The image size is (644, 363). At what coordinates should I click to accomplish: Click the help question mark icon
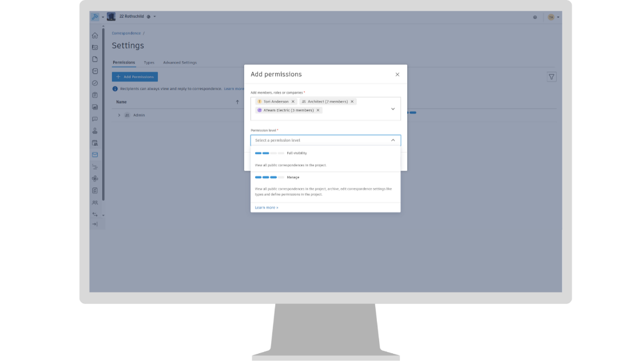(535, 17)
